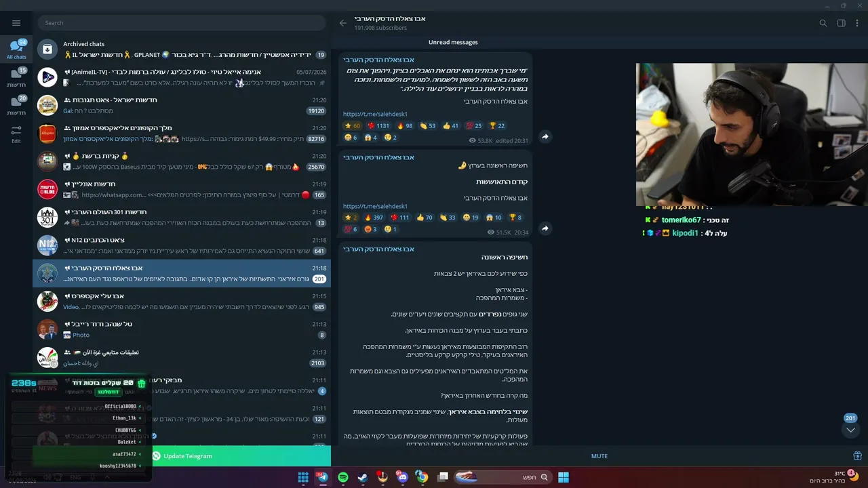
Task: Click the Update Telegram button
Action: pyautogui.click(x=182, y=456)
